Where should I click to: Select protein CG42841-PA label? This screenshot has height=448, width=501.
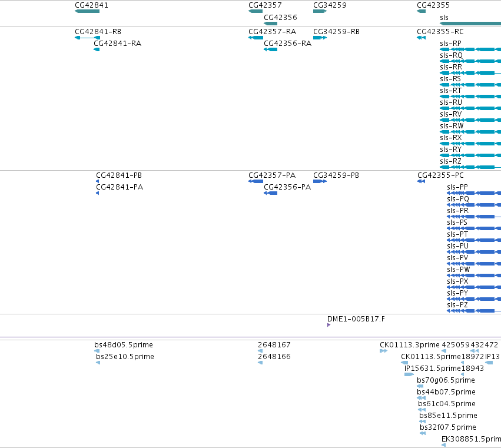tap(120, 187)
